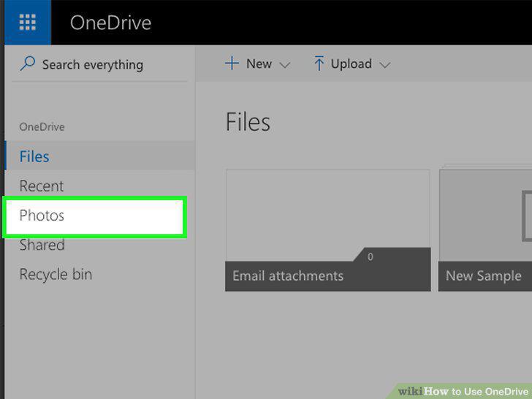
Task: Click the Files page heading
Action: coord(248,122)
